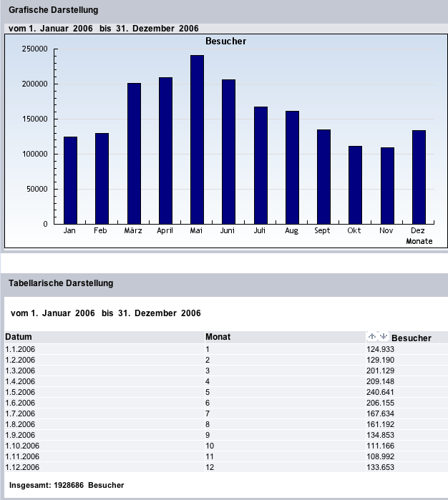
Task: Click the visitor value 201.129
Action: [x=380, y=371]
